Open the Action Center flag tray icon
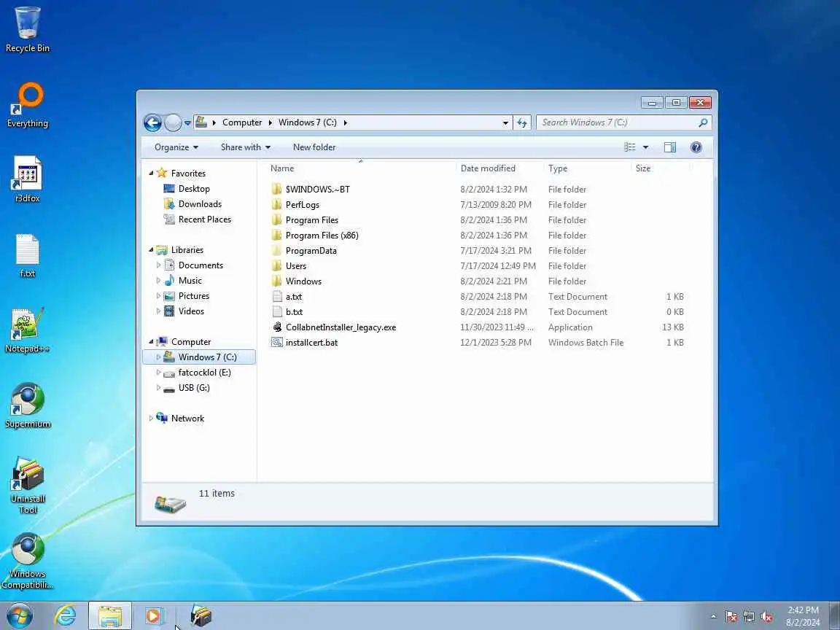The width and height of the screenshot is (840, 630). (731, 617)
